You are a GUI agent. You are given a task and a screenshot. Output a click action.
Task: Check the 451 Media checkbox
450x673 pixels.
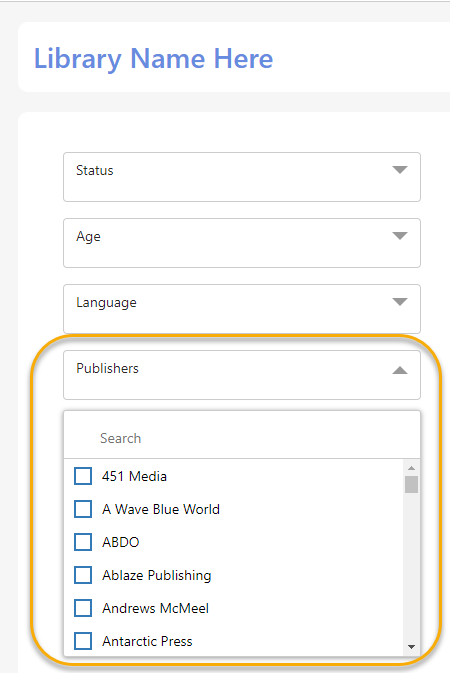(83, 476)
